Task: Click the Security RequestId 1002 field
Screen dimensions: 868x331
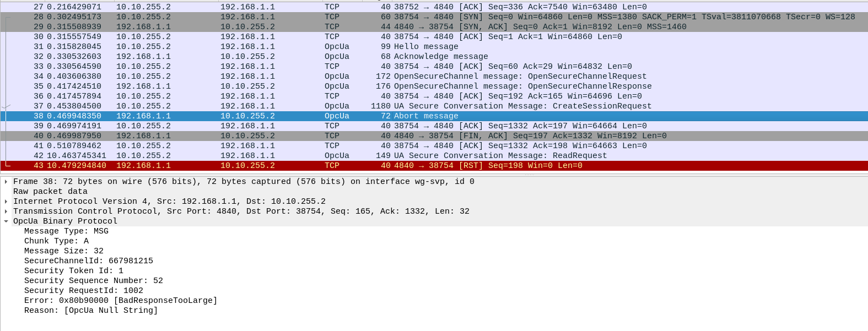Action: (x=84, y=291)
